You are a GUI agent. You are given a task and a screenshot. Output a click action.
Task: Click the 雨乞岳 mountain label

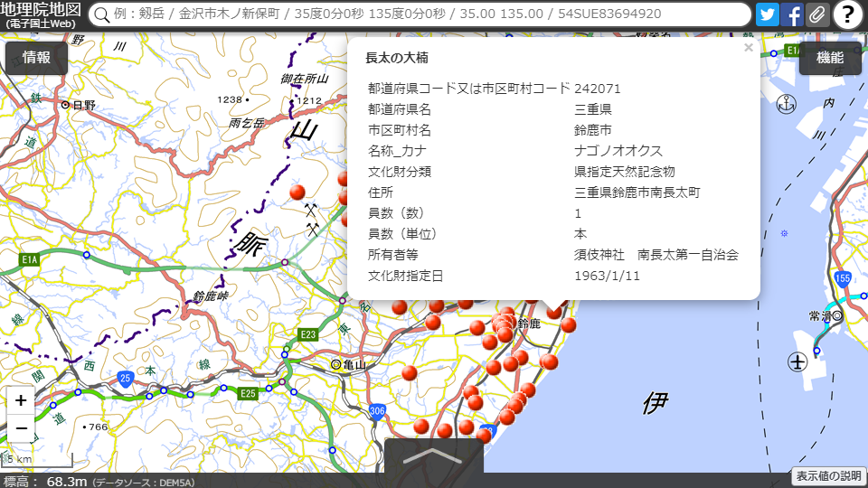point(246,123)
